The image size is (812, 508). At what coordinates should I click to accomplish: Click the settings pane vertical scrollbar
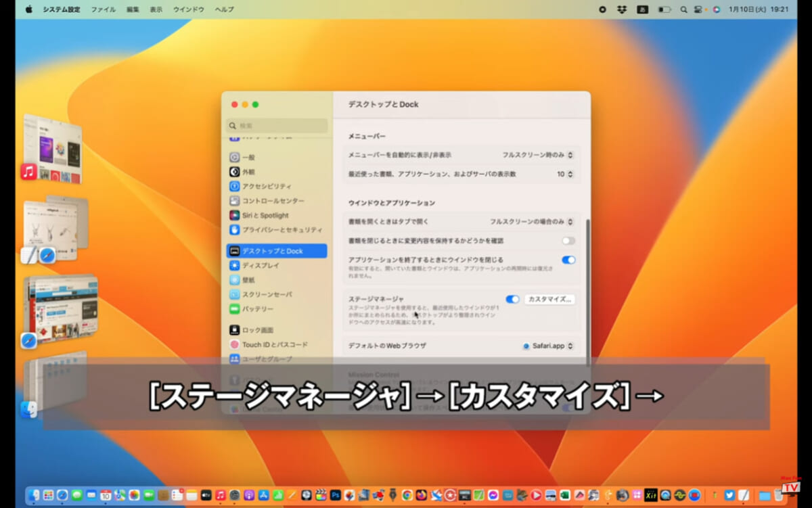(x=587, y=292)
